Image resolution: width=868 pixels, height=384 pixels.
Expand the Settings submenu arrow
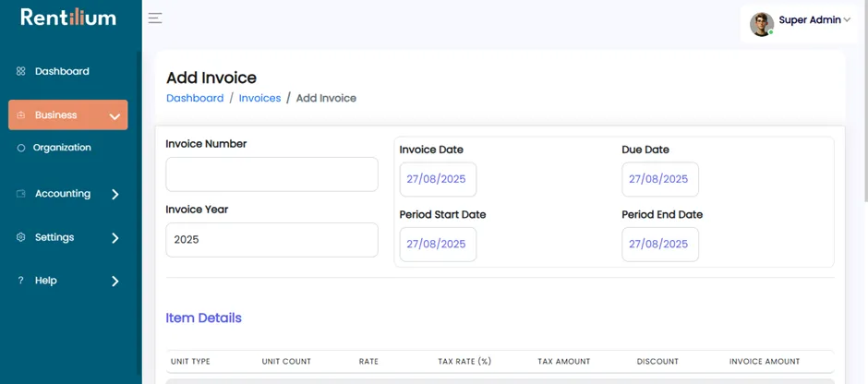(x=115, y=238)
